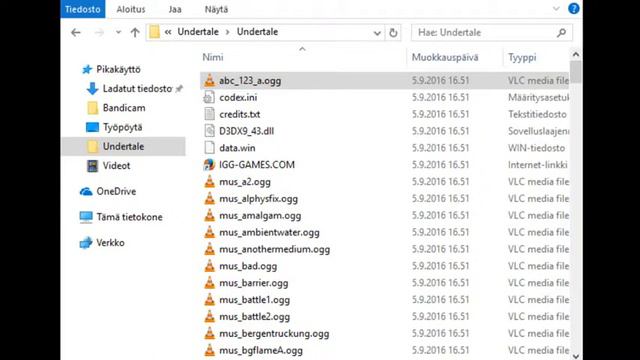Select the file name data.win
This screenshot has width=640, height=360.
click(237, 148)
